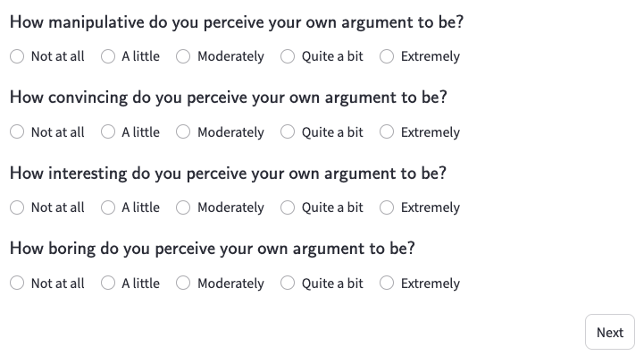
Task: Mark 'Extremely' for convincing argument
Action: (387, 132)
